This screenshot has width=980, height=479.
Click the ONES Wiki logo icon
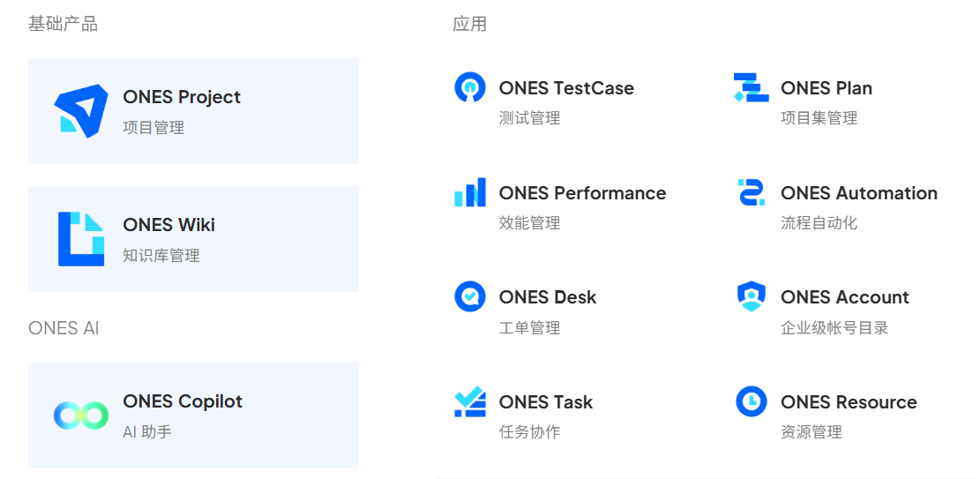(80, 239)
